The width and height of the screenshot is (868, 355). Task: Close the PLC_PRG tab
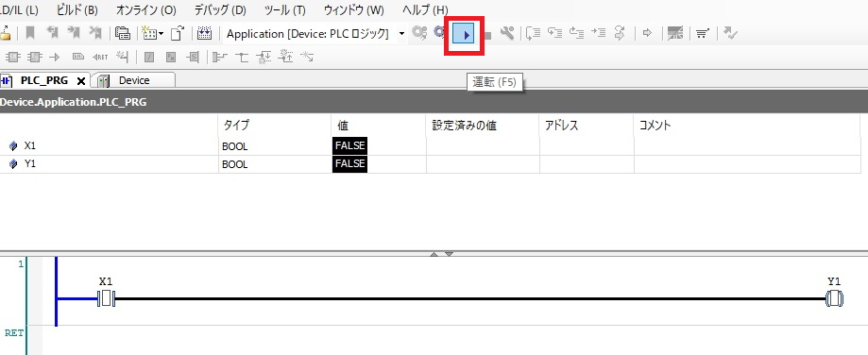click(x=81, y=81)
